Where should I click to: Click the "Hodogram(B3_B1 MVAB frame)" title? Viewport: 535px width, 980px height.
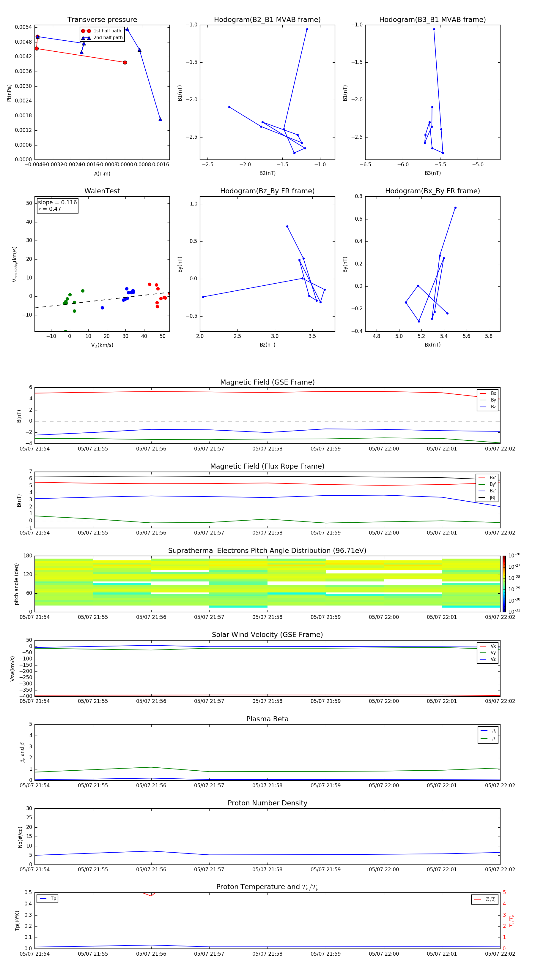pyautogui.click(x=432, y=20)
